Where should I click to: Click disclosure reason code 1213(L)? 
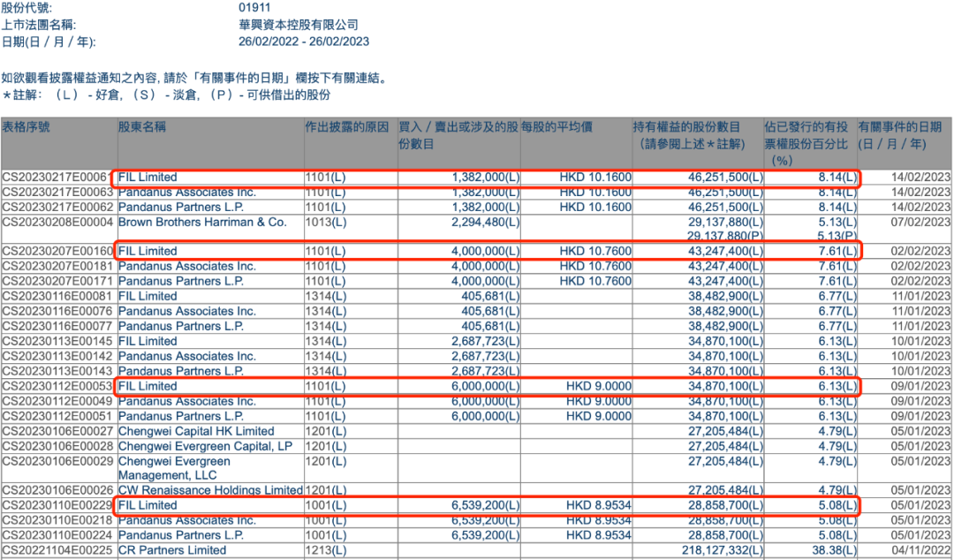click(x=325, y=550)
